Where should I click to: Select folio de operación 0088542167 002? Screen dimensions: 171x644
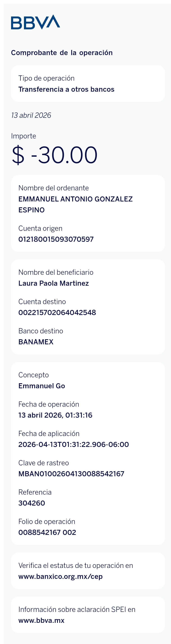[47, 532]
